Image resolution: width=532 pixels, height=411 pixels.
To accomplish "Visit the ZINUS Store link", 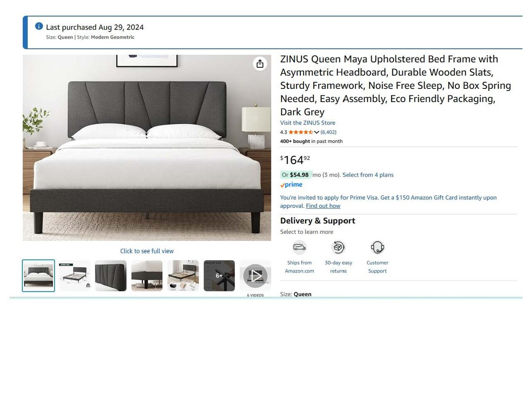I will tap(308, 123).
